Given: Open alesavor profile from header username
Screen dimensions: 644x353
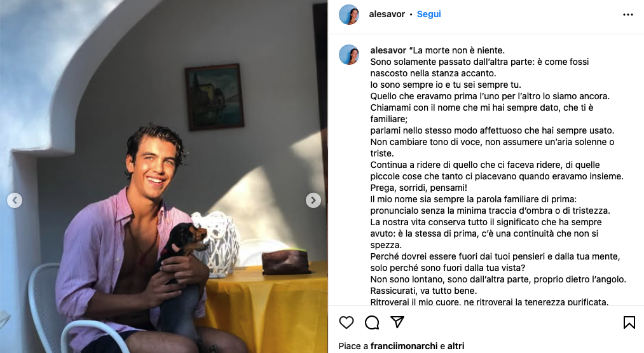Looking at the screenshot, I should coord(387,14).
